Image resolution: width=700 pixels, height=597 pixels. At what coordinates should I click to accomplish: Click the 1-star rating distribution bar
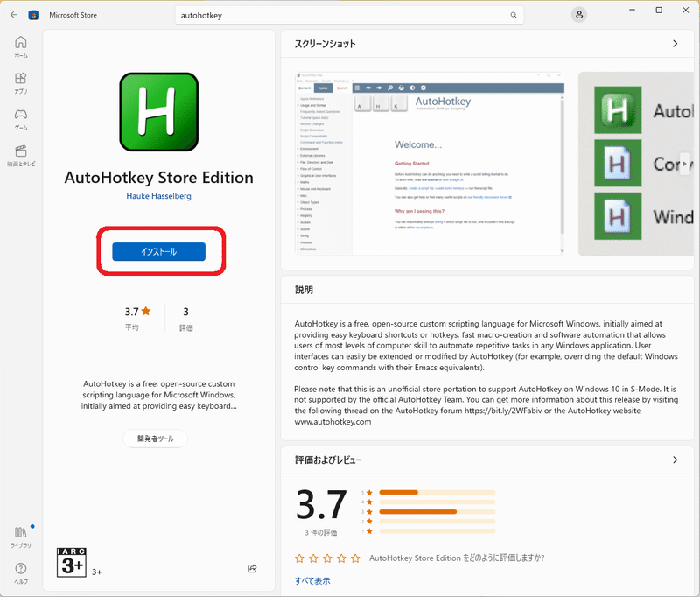437,531
